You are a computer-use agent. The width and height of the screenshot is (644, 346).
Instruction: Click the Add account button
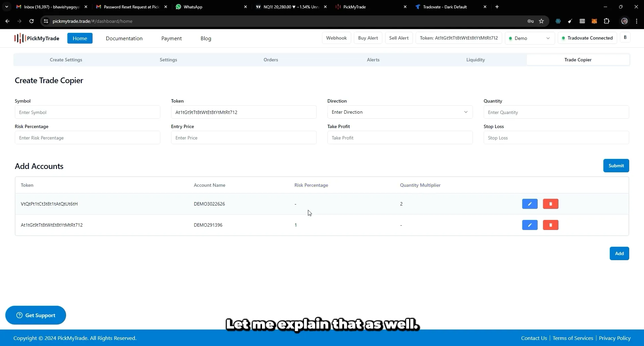pyautogui.click(x=619, y=253)
